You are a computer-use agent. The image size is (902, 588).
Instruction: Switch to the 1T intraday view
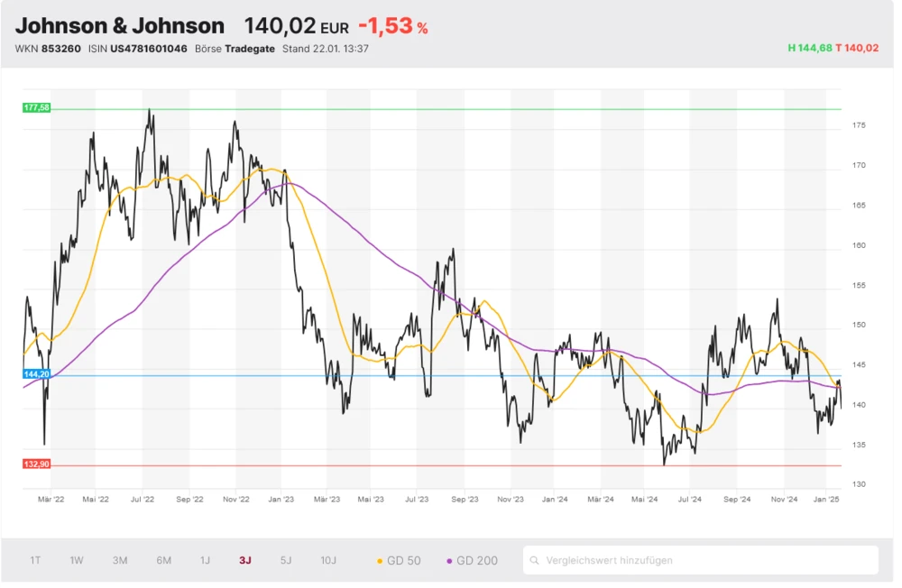(x=35, y=560)
